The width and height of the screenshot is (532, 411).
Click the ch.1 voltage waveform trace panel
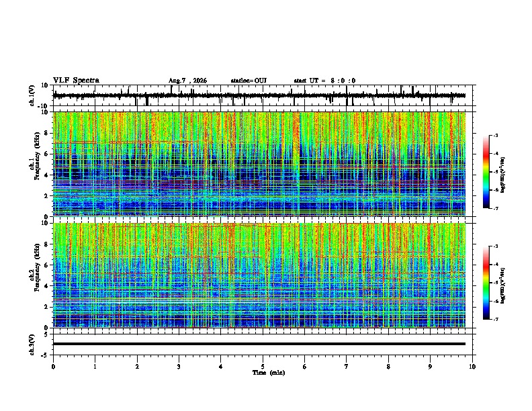264,95
